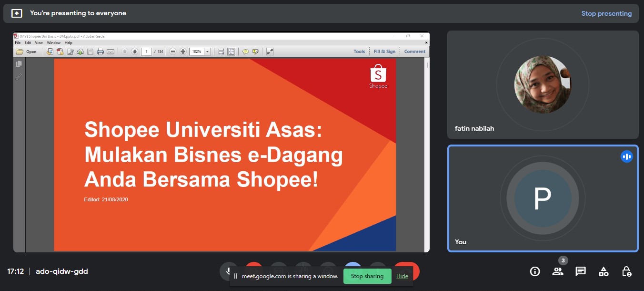Select fatin nabilah's participant tile
This screenshot has height=291, width=644.
click(x=543, y=85)
